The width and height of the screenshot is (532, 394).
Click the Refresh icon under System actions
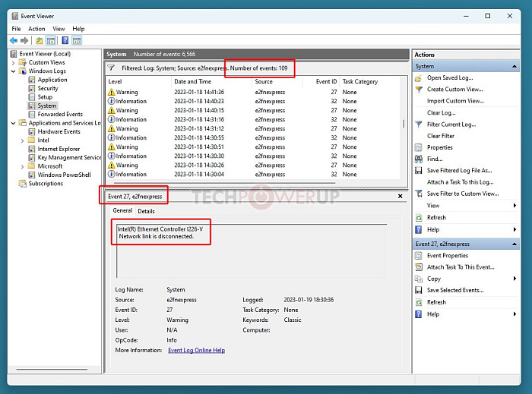[419, 217]
